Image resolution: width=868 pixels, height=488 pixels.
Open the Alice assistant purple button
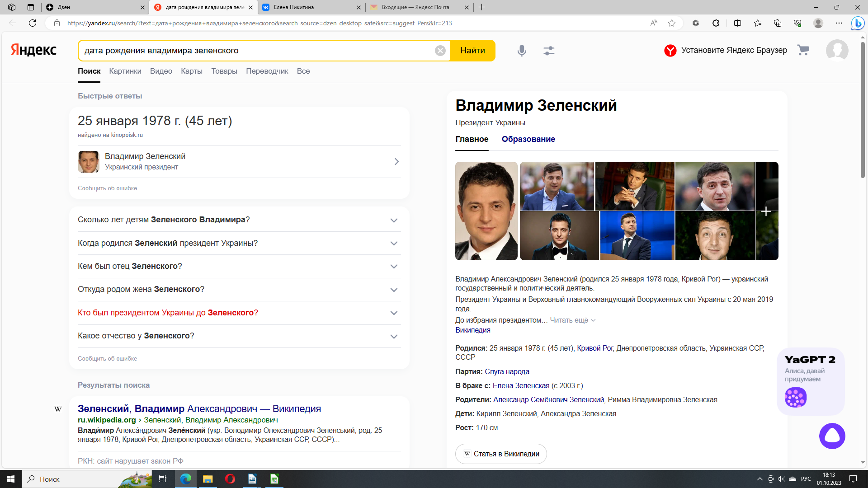pyautogui.click(x=832, y=436)
